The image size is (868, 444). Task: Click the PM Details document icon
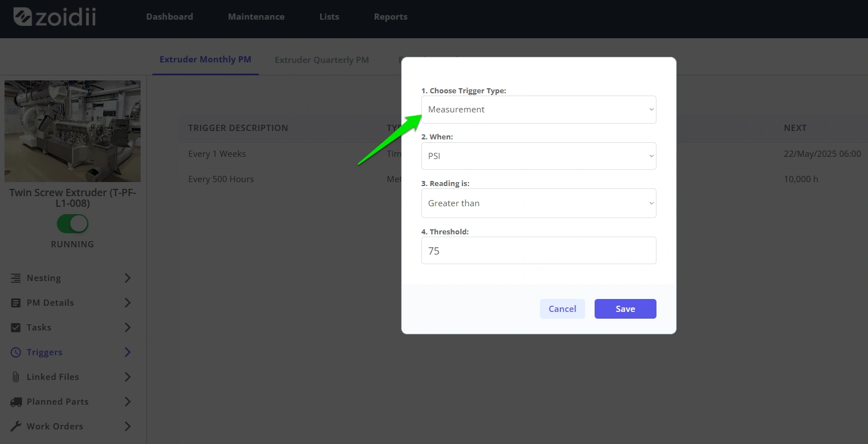pos(16,302)
